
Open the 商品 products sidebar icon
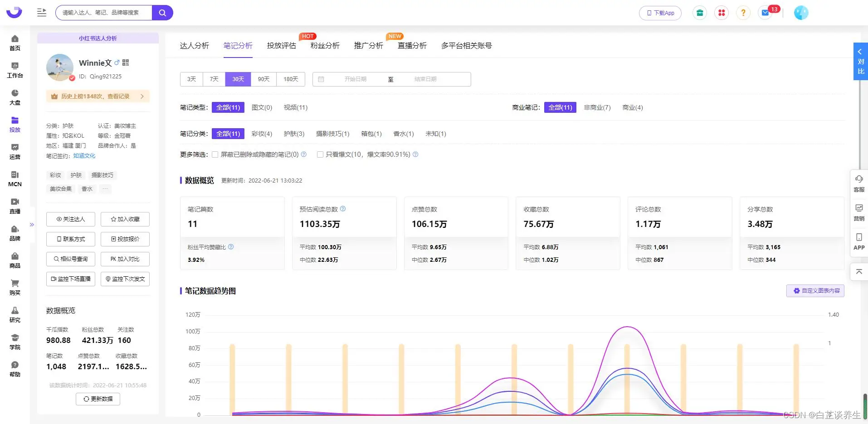(x=15, y=260)
